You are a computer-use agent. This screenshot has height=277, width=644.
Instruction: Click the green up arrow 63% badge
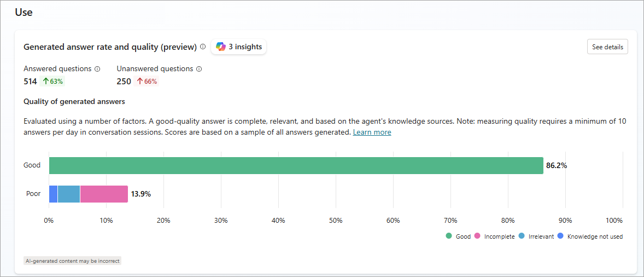click(53, 82)
